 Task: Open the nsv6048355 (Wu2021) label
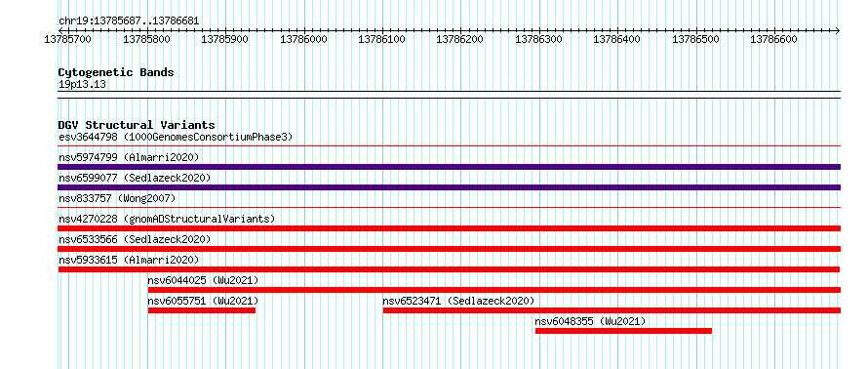(591, 321)
